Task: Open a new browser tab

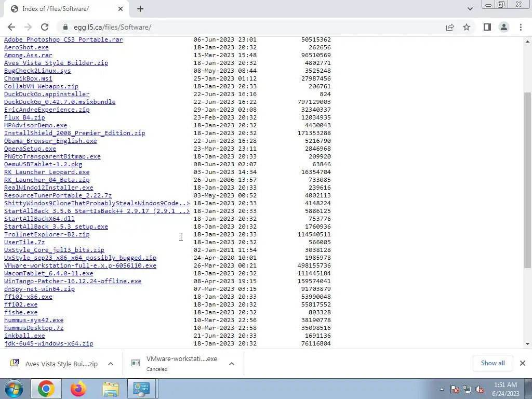Action: tap(140, 9)
